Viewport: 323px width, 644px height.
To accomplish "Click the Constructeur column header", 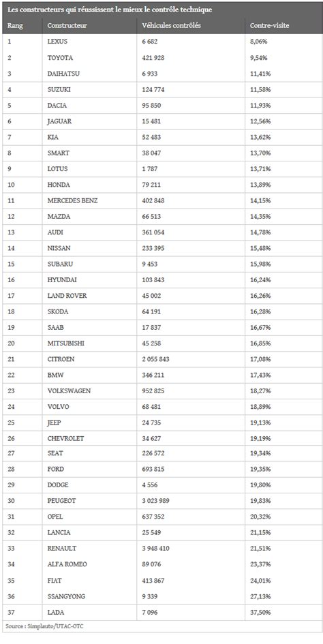I will (67, 26).
